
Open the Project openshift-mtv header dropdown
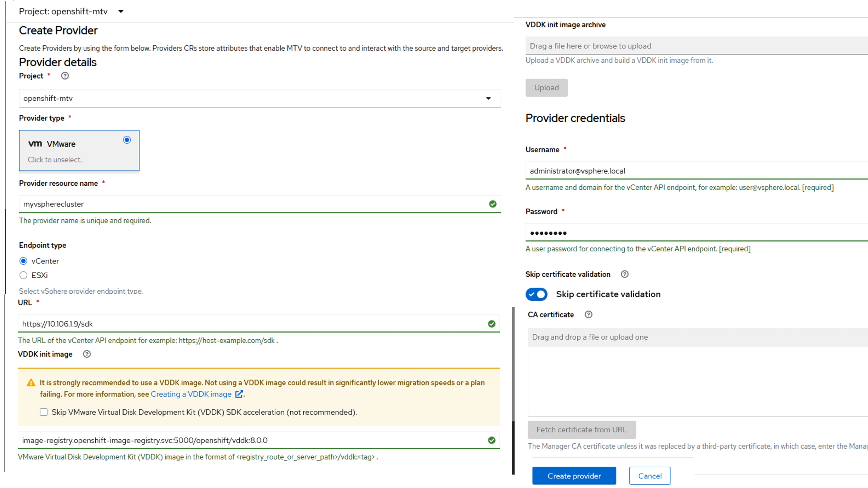click(121, 12)
